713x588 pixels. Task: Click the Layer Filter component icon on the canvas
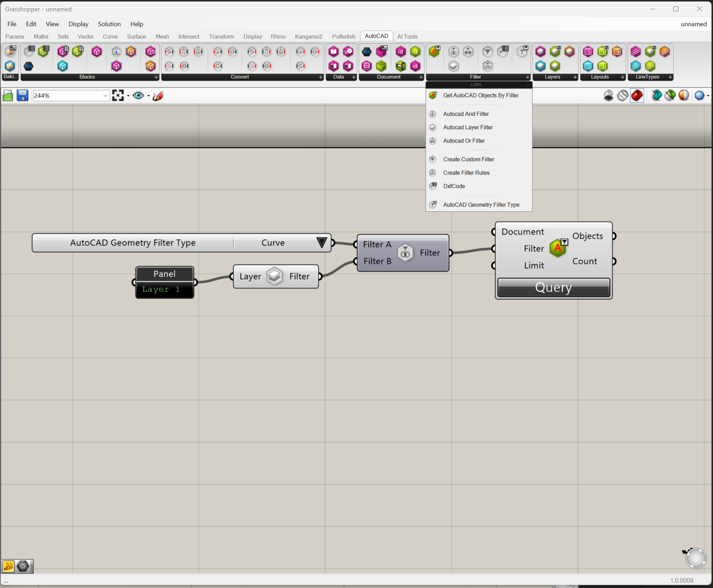[x=275, y=276]
